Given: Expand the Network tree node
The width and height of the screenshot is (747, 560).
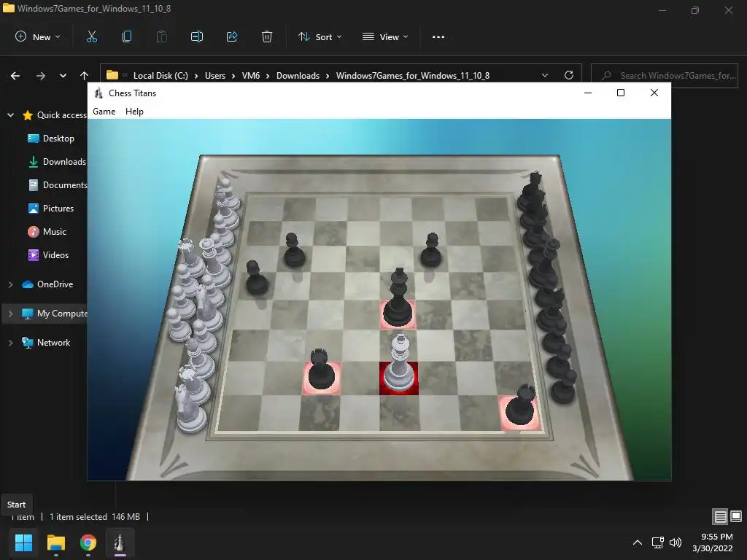Looking at the screenshot, I should pyautogui.click(x=10, y=343).
